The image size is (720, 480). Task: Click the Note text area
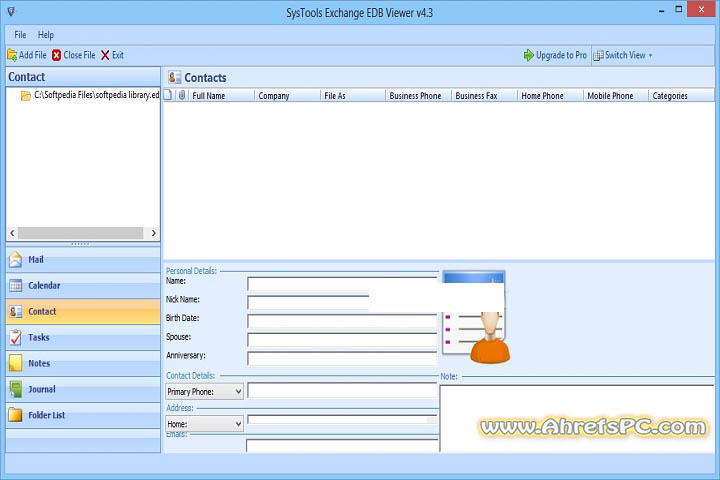point(577,419)
